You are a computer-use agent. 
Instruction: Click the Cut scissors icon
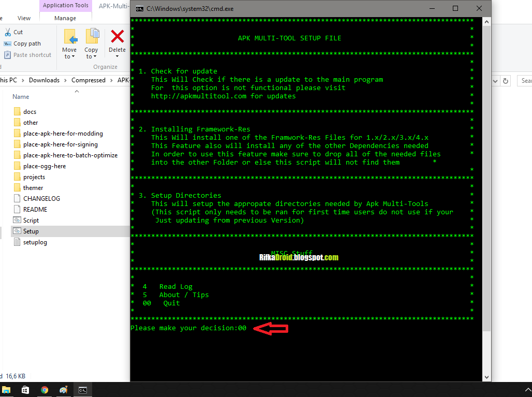click(7, 32)
